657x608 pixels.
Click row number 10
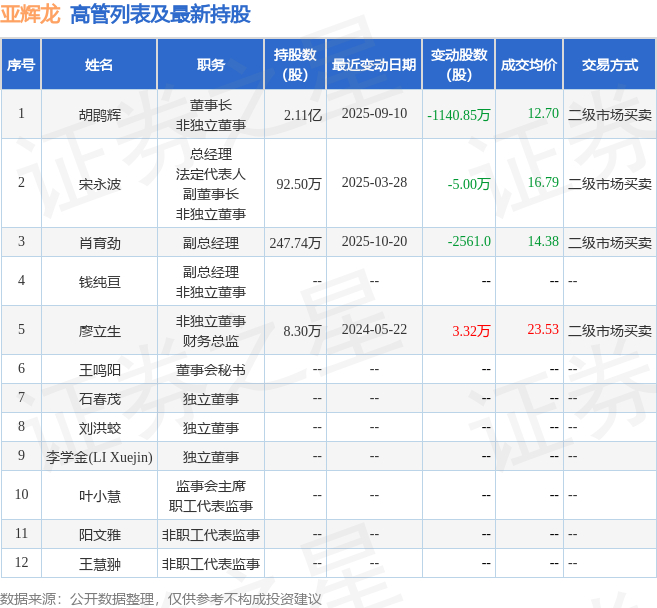point(21,494)
